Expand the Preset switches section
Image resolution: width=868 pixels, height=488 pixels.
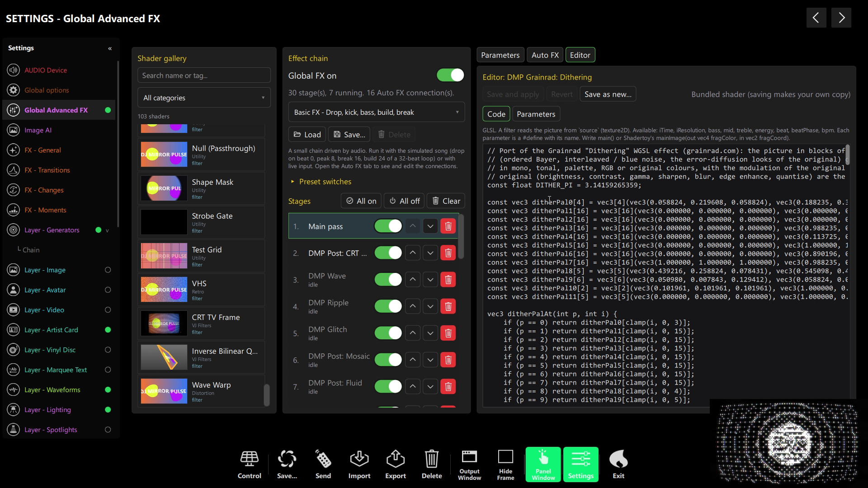tap(321, 182)
